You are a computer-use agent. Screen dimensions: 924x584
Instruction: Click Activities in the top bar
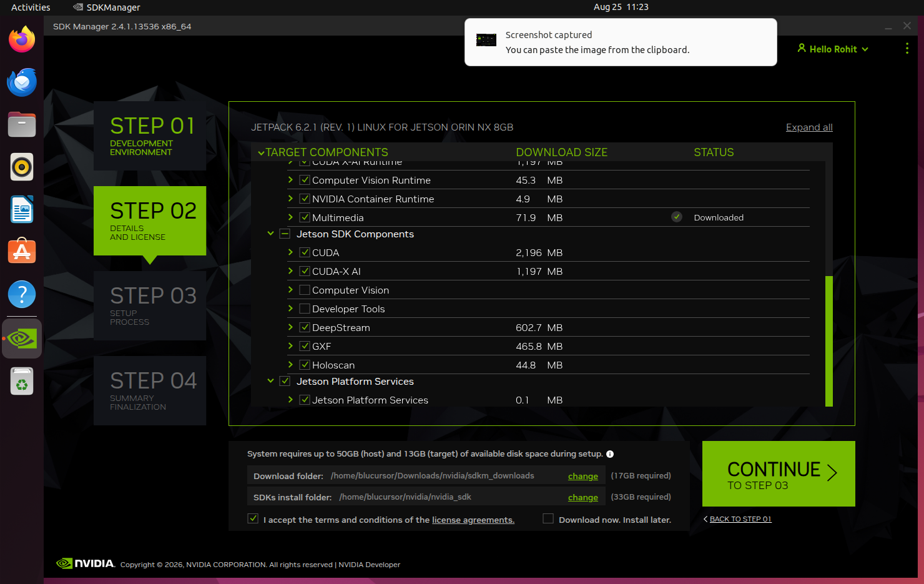click(31, 7)
